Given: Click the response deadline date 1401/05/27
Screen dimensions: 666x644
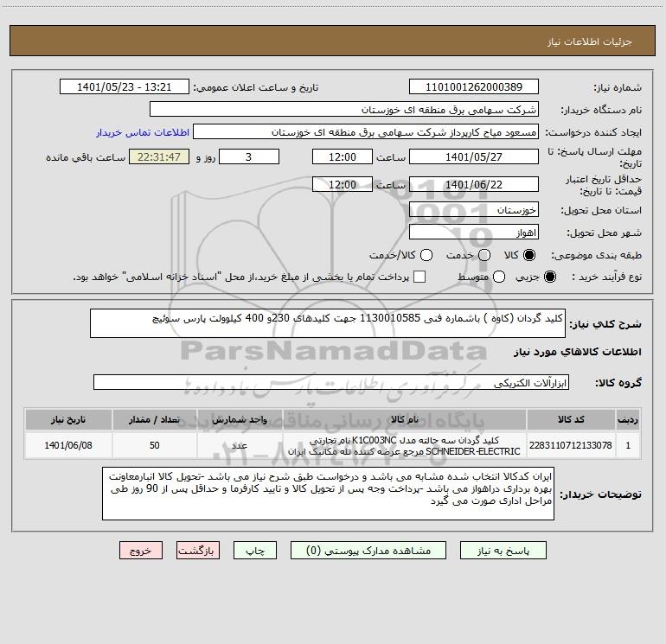Looking at the screenshot, I should (474, 157).
